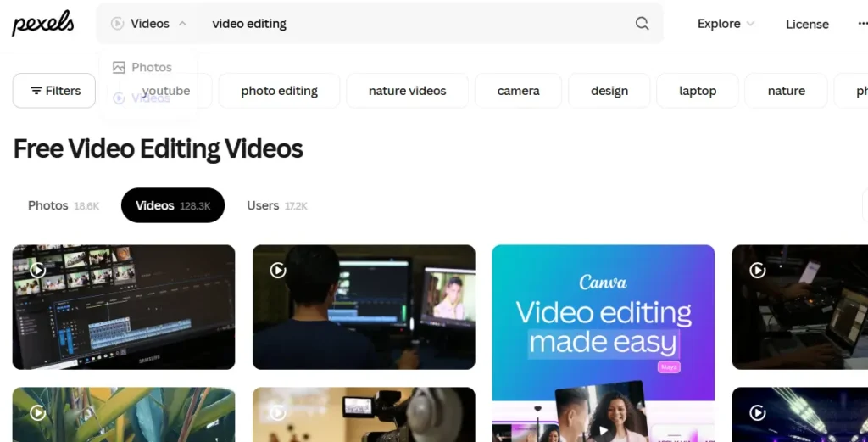
Task: Open the green plant leaves video
Action: (124, 414)
